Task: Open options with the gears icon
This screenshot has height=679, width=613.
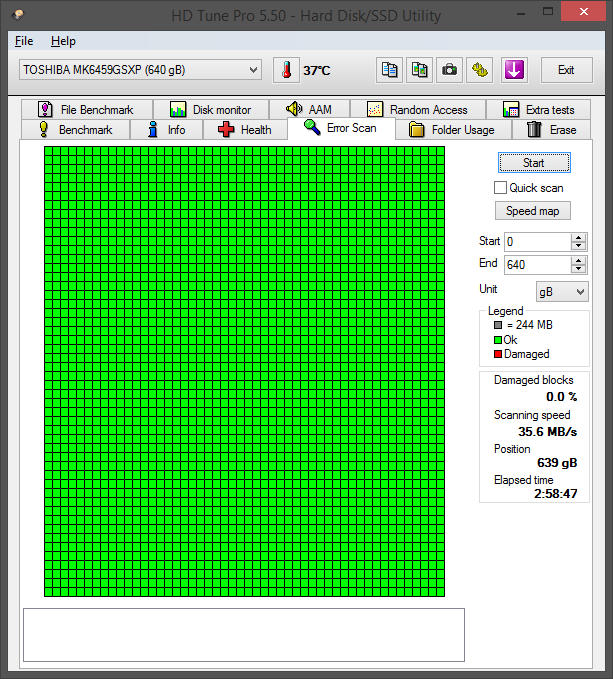Action: pos(479,70)
